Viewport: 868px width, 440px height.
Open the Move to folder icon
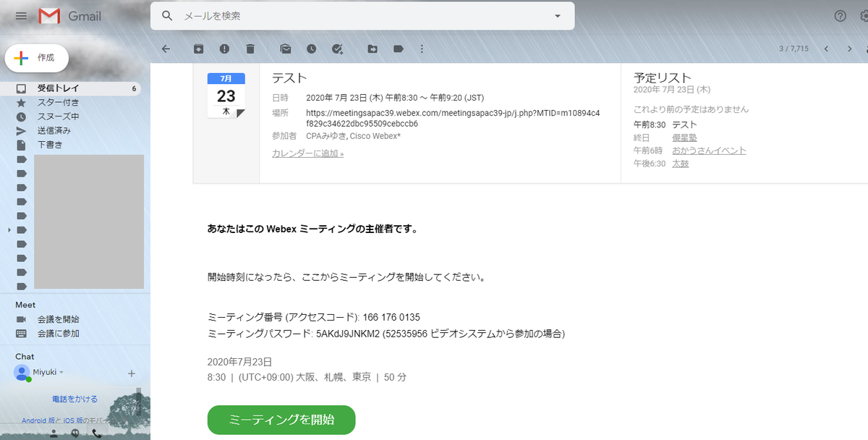click(373, 48)
